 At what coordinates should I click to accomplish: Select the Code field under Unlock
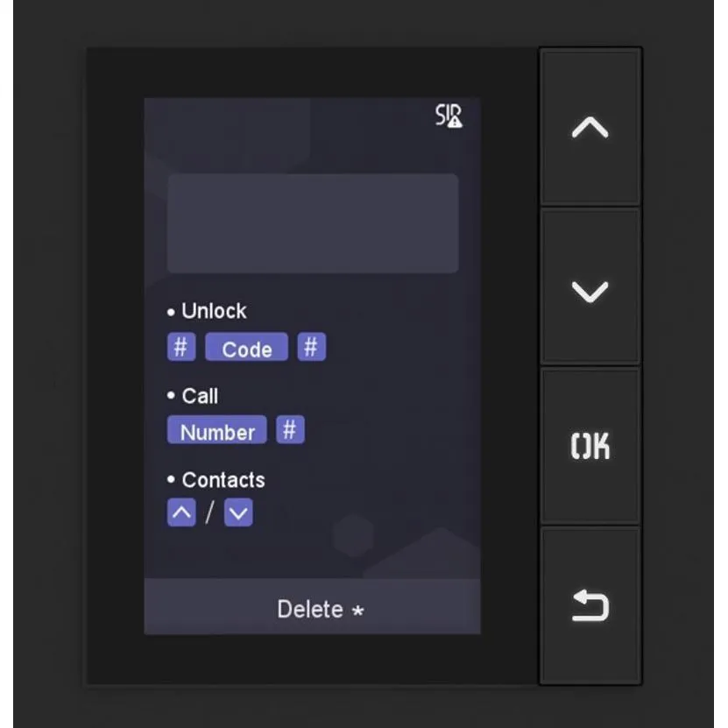point(246,346)
